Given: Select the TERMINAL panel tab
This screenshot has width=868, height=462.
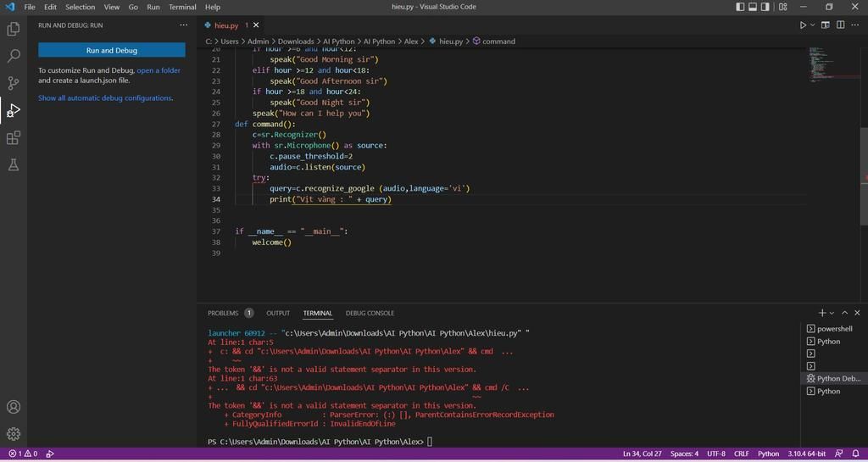Looking at the screenshot, I should coord(318,313).
